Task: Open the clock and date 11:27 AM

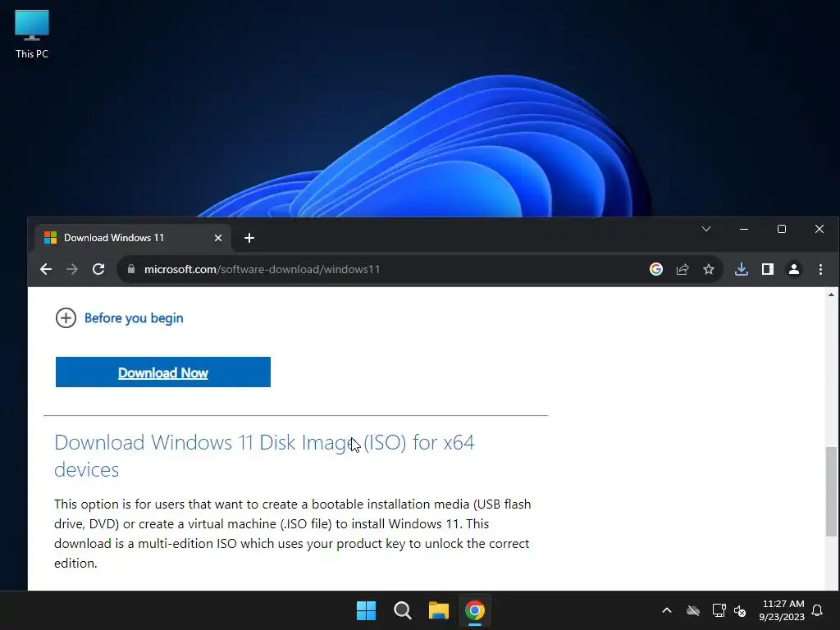Action: point(782,610)
